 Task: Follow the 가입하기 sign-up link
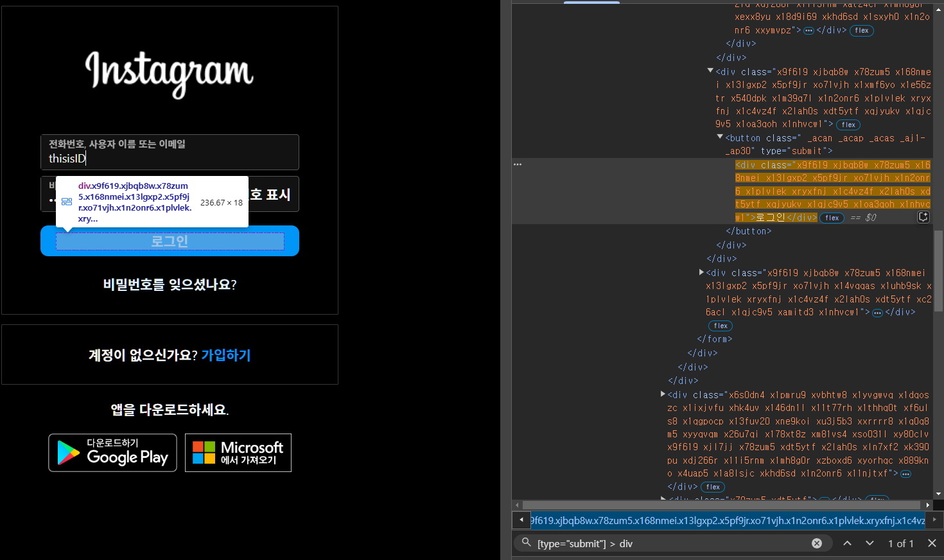click(x=226, y=355)
